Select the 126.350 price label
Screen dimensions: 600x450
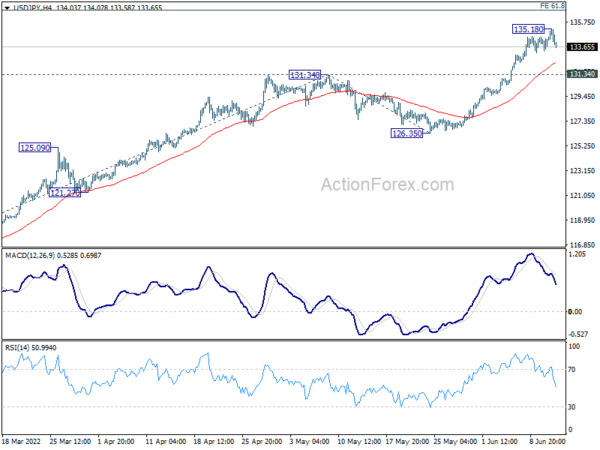[407, 133]
